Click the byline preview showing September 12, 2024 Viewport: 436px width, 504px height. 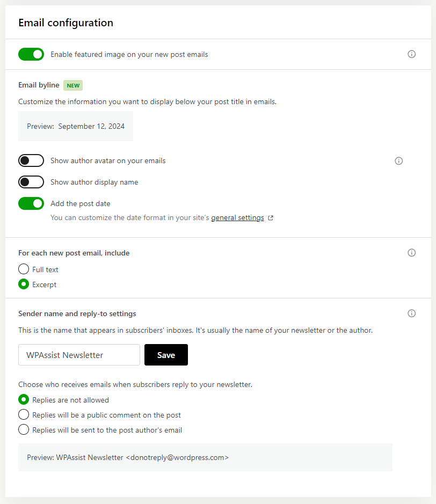point(75,126)
